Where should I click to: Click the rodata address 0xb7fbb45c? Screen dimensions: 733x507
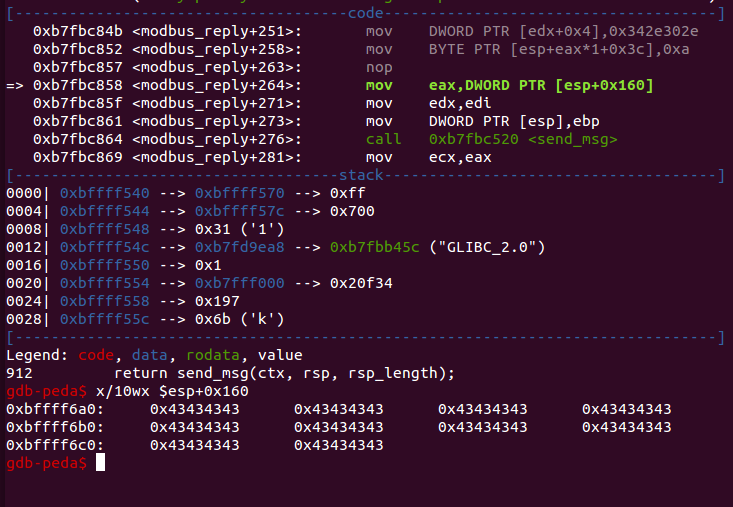point(374,247)
